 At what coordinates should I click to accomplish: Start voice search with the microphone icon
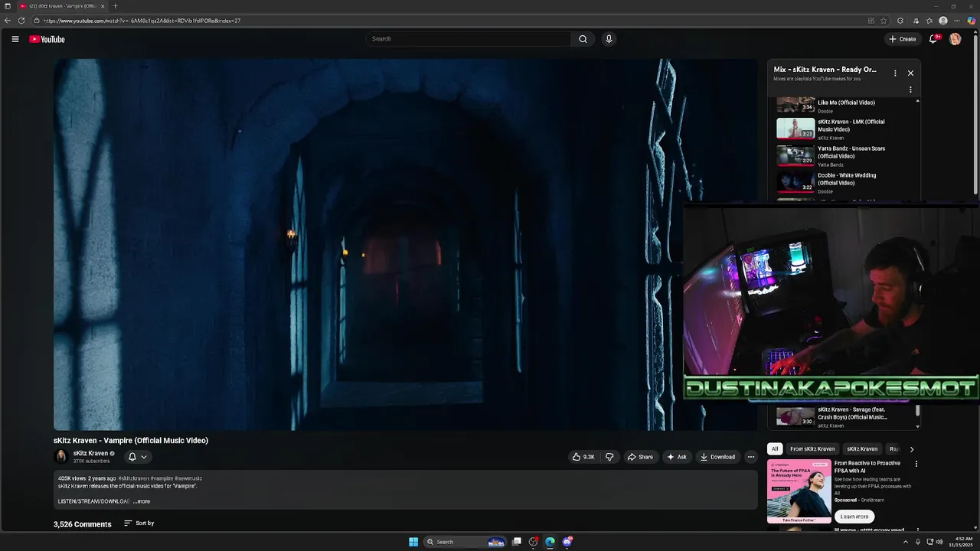609,39
